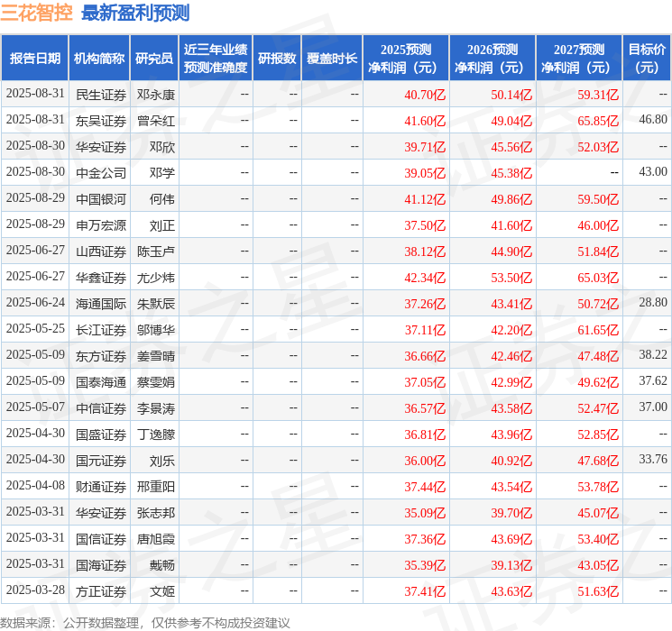Select the 研究员 column header
This screenshot has height=631, width=672.
tap(154, 59)
